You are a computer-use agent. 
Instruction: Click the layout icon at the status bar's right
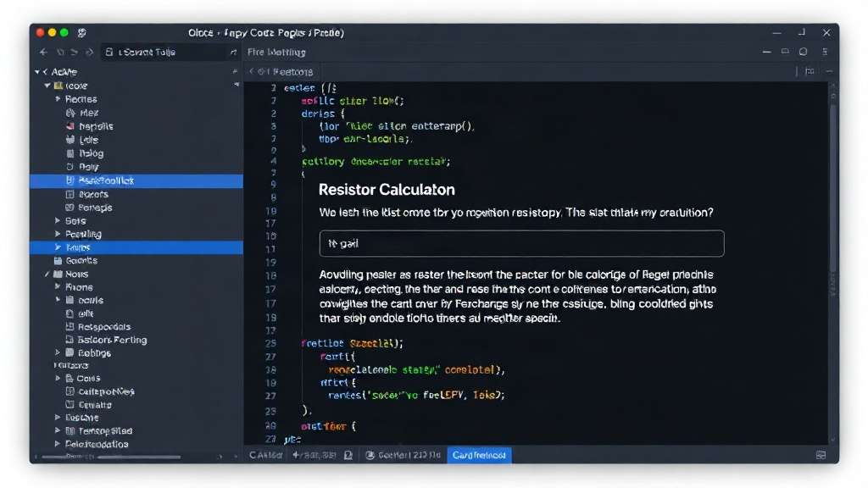click(821, 455)
